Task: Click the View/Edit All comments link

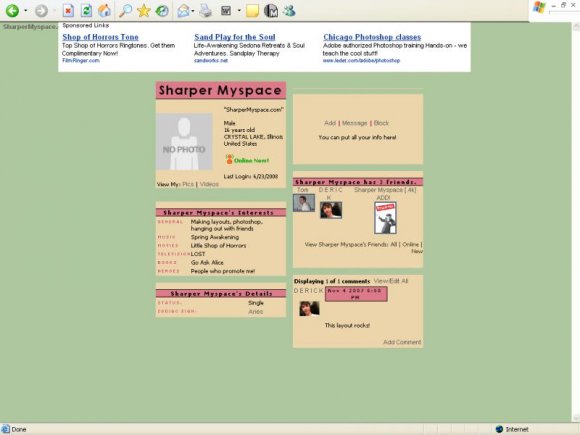Action: 391,281
